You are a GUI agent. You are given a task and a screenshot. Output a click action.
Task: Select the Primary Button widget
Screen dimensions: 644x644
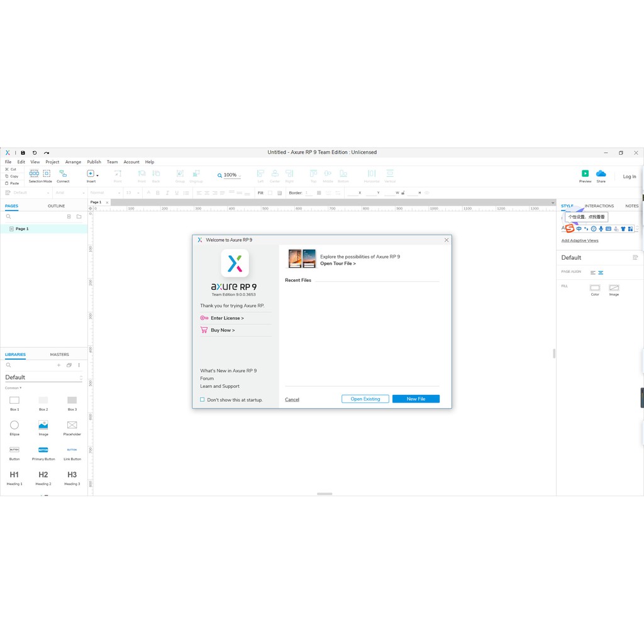point(43,450)
